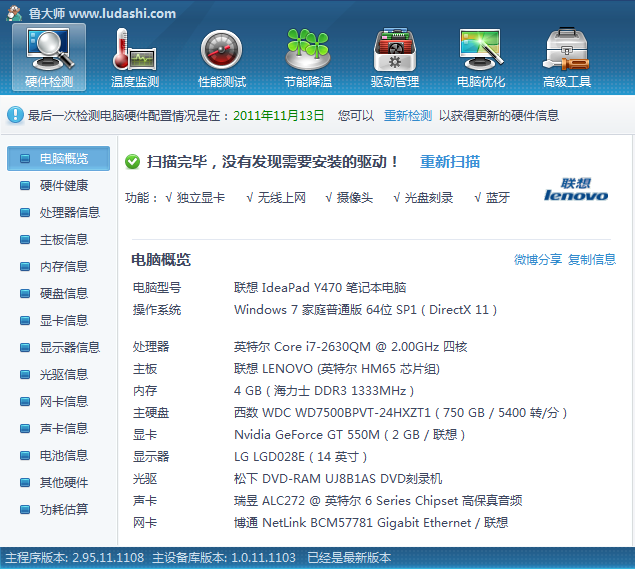The image size is (635, 569).
Task: Click 已经是最新版本 status text
Action: pyautogui.click(x=349, y=558)
